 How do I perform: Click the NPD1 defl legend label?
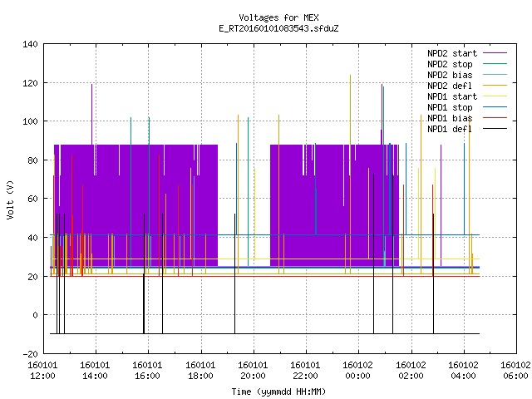click(450, 130)
